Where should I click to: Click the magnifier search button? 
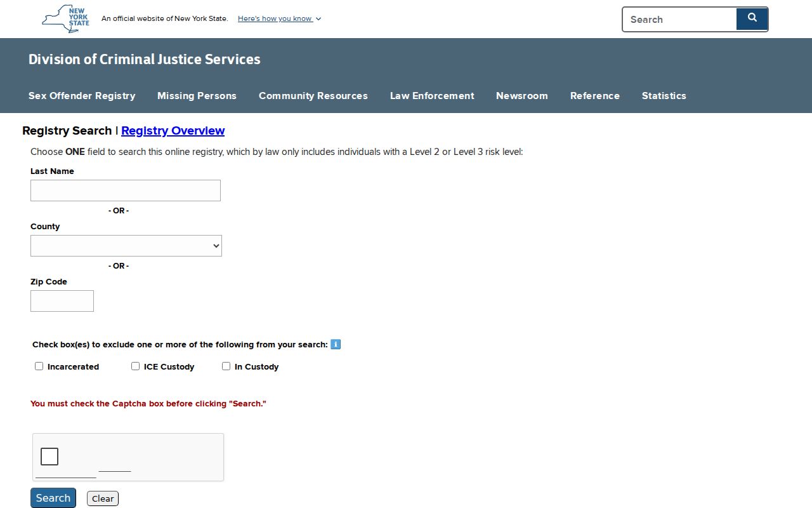752,18
